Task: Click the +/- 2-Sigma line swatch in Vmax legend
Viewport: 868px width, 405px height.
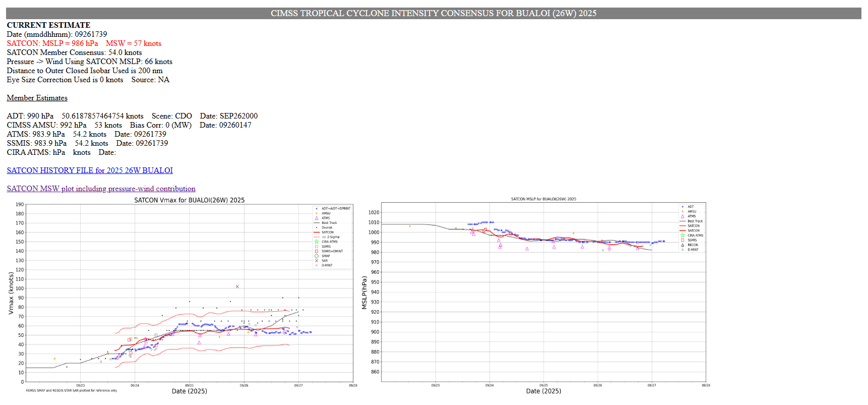Action: click(x=317, y=237)
